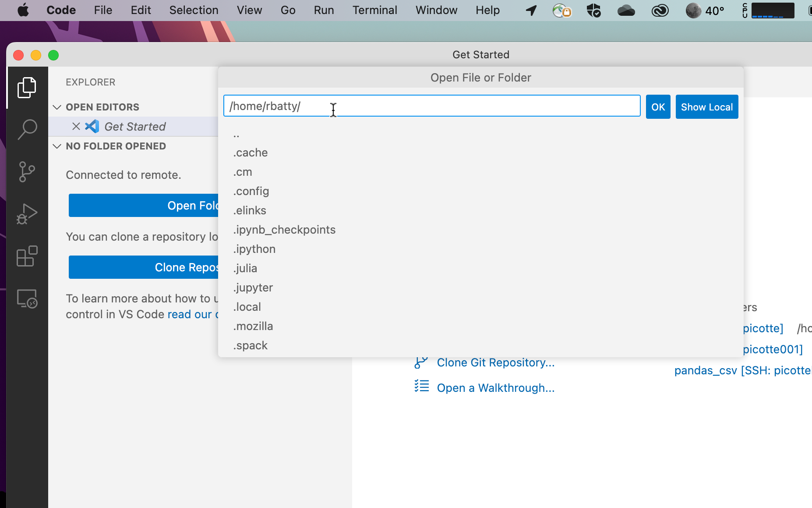This screenshot has width=812, height=508.
Task: Select the .cm folder entry
Action: coord(480,172)
